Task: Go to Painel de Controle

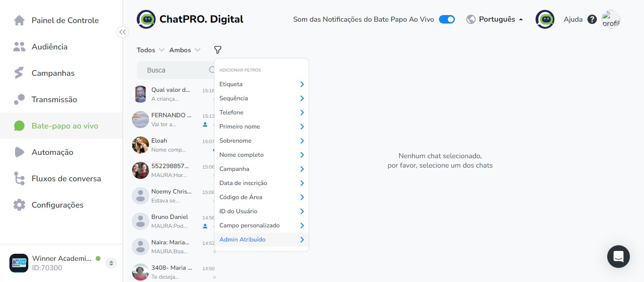Action: [61, 20]
